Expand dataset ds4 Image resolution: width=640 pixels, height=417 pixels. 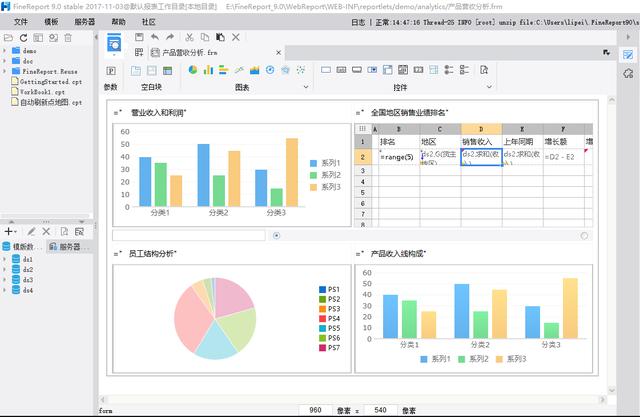pyautogui.click(x=4, y=290)
